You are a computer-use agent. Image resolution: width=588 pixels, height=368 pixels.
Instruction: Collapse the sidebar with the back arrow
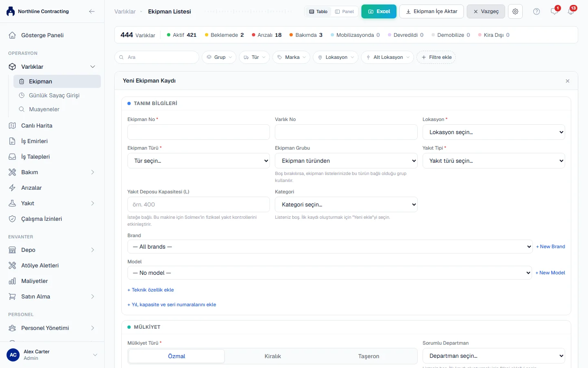click(92, 11)
